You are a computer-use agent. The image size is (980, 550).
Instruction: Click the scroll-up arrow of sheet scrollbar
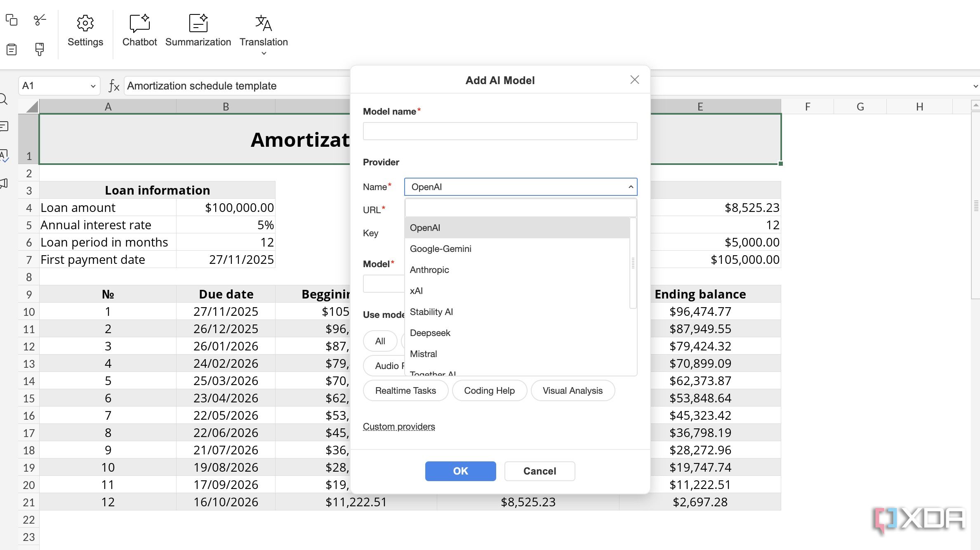(975, 106)
